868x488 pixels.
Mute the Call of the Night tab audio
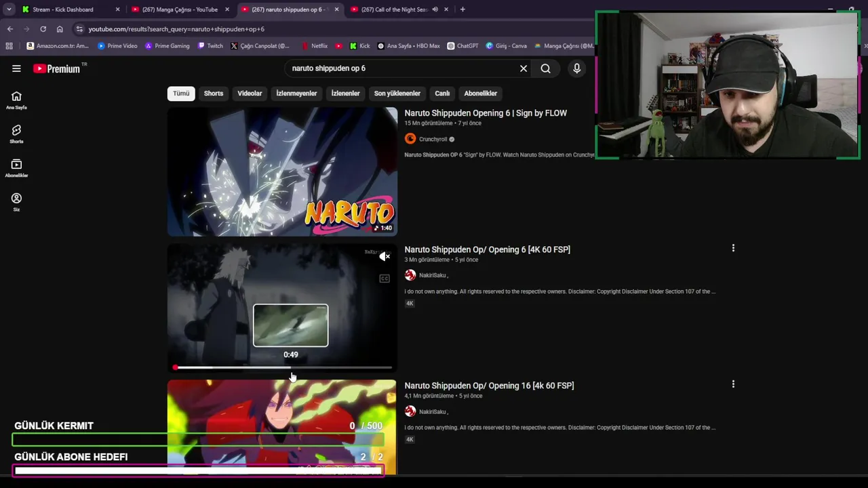pos(435,9)
